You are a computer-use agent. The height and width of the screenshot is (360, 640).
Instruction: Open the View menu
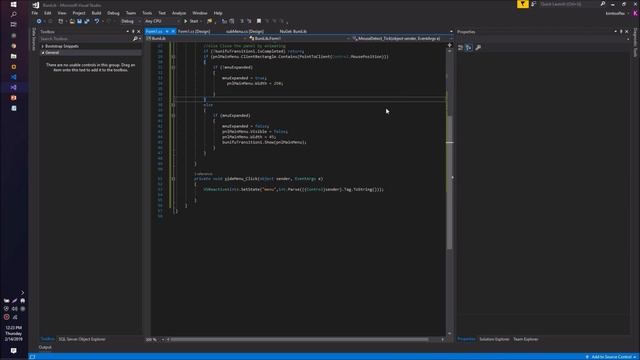(62, 13)
